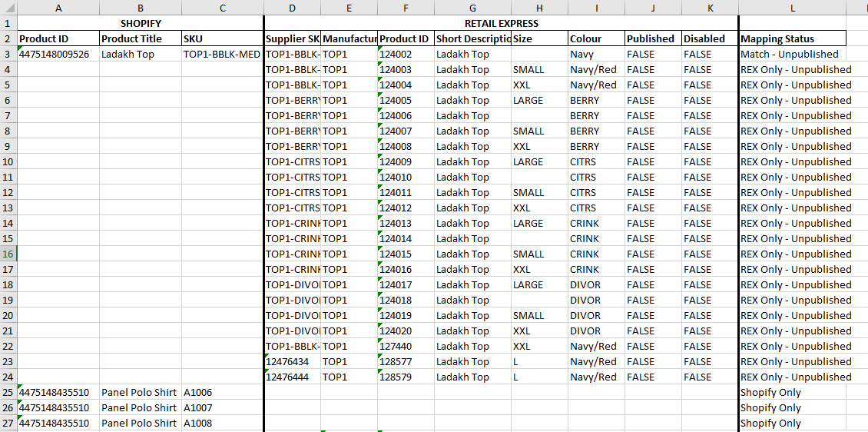The height and width of the screenshot is (432, 868).
Task: Select the BERRY colour cell in row 7
Action: point(597,116)
